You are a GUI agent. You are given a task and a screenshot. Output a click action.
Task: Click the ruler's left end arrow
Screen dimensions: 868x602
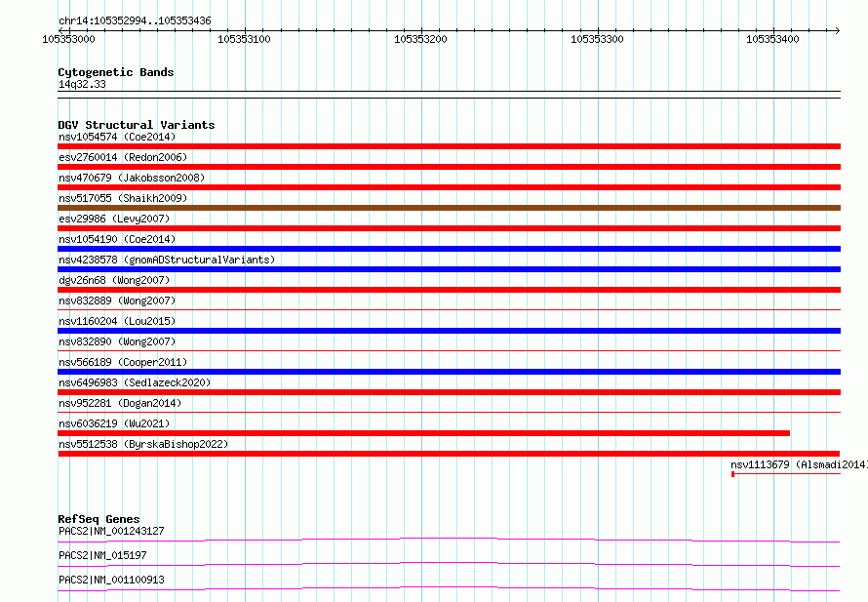click(x=60, y=30)
